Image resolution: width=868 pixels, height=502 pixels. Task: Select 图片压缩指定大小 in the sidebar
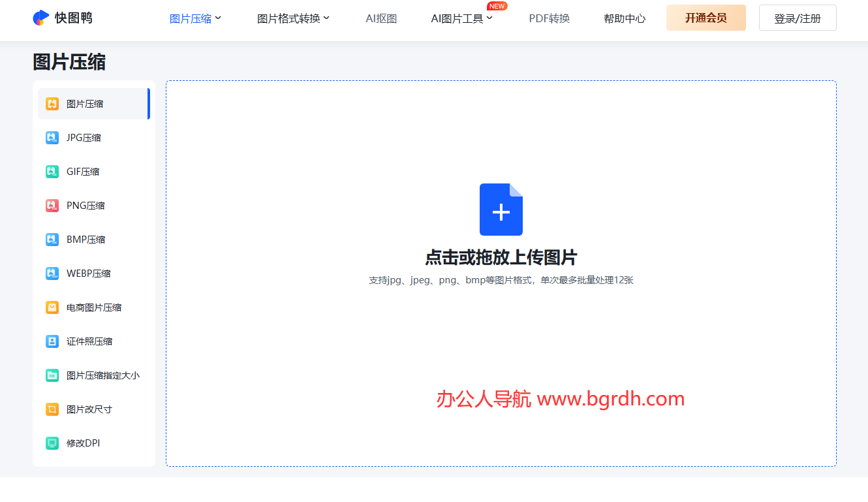pyautogui.click(x=94, y=375)
